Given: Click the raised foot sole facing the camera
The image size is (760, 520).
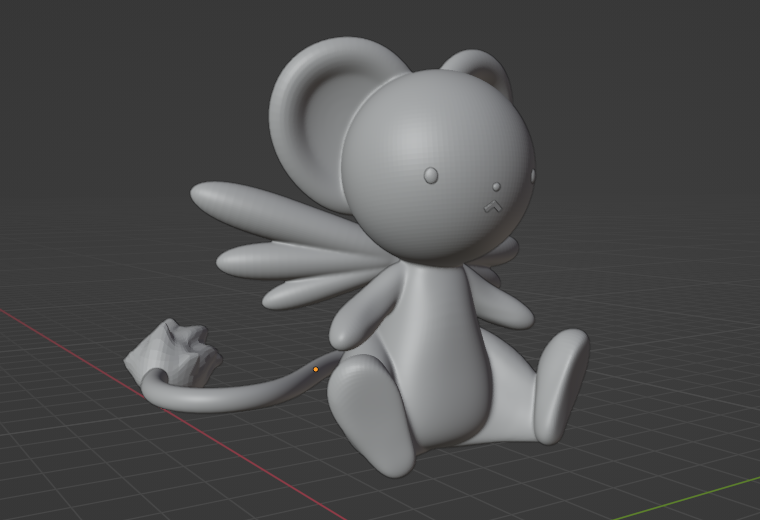Looking at the screenshot, I should pos(372,414).
